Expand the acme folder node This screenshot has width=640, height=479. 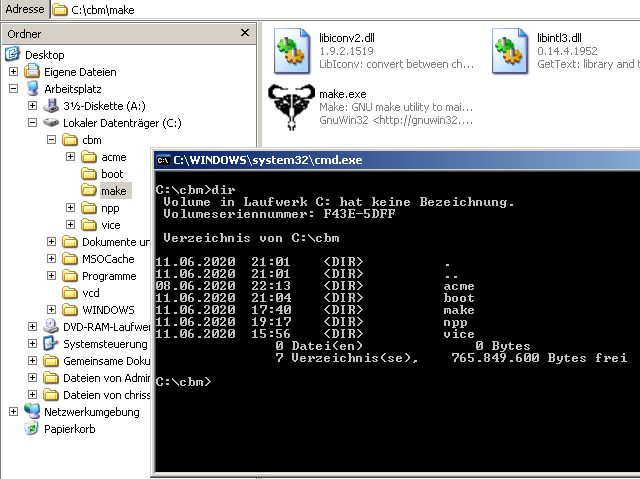click(x=70, y=157)
